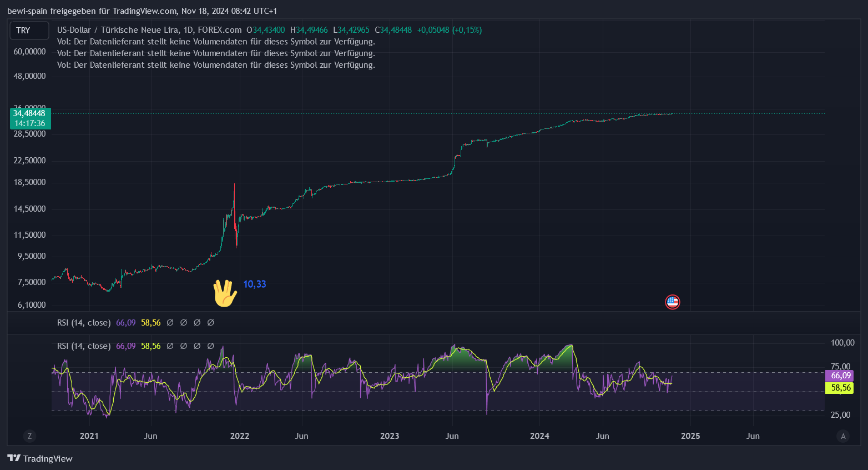Click the yellow 58,56 RSI axis label
Viewport: 868px width, 470px height.
840,388
